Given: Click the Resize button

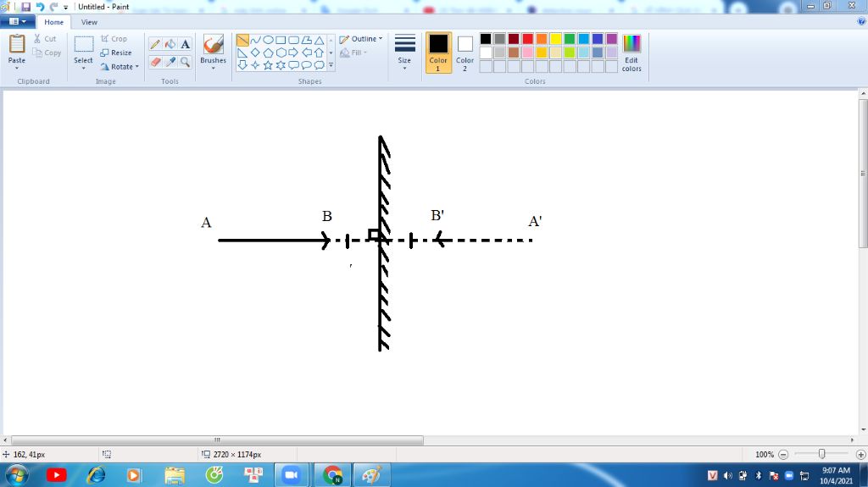Looking at the screenshot, I should click(x=116, y=53).
